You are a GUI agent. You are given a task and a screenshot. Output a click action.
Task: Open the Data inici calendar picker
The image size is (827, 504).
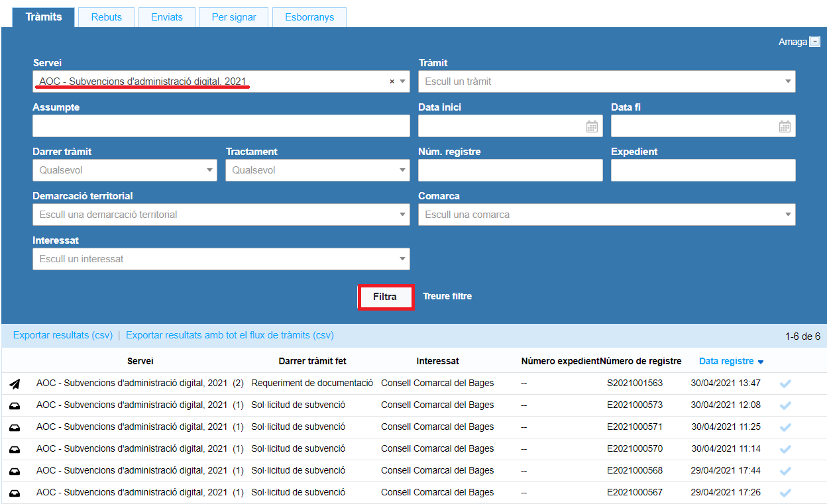pyautogui.click(x=592, y=126)
